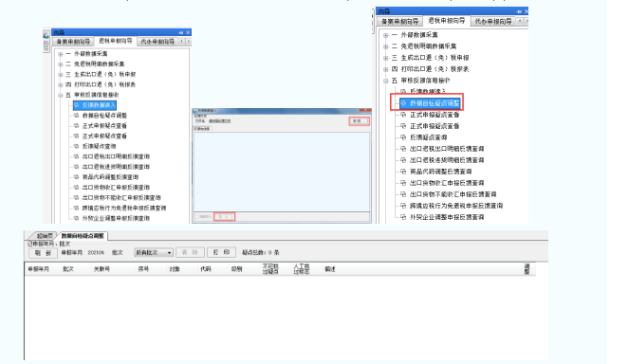
Task: Open the 所有批次 batch dropdown
Action: click(x=154, y=252)
